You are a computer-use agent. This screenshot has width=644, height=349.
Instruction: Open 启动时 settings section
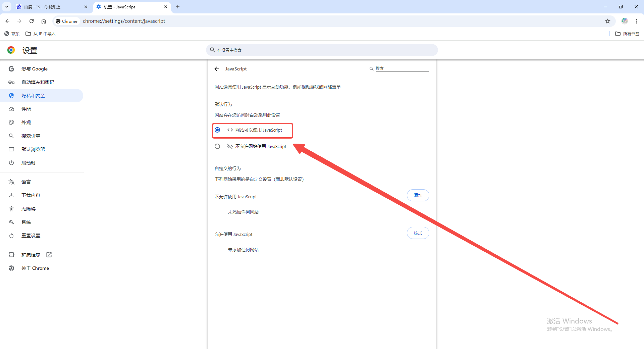(42, 163)
